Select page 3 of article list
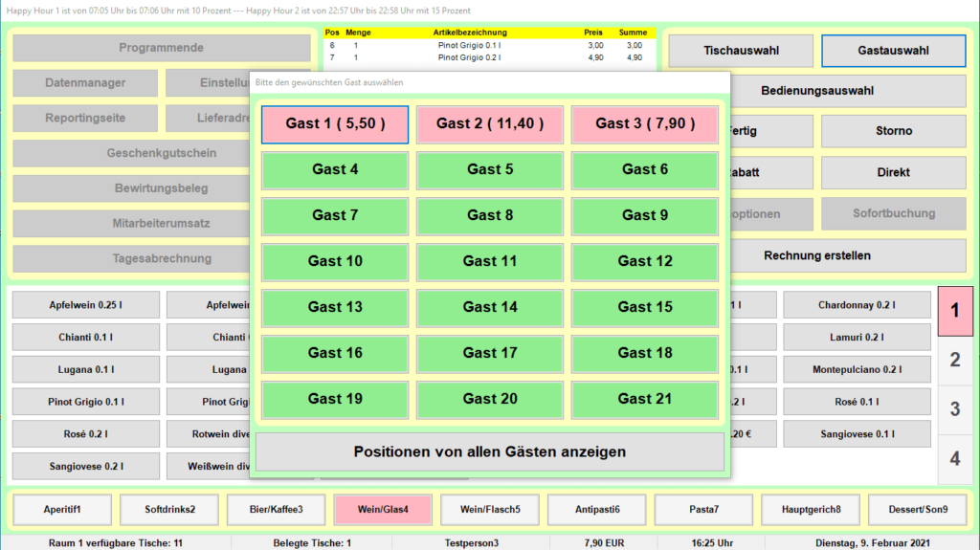The width and height of the screenshot is (980, 550). click(x=955, y=409)
